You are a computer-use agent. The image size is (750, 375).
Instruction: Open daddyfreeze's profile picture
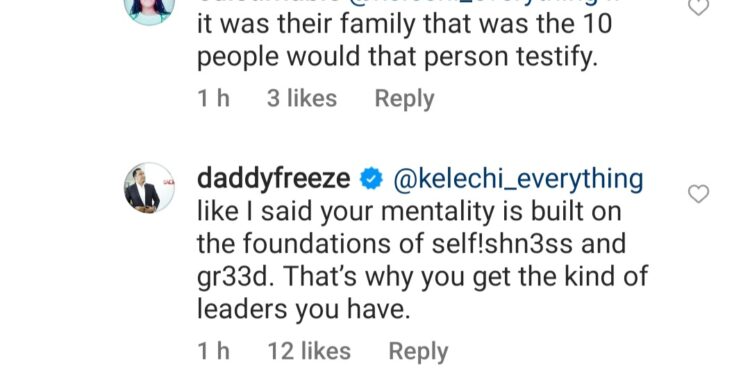click(149, 188)
